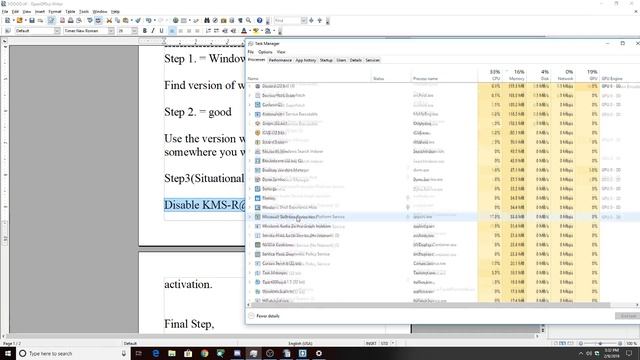Viewport: 640px width, 360px height.
Task: Click the Windows Start button
Action: (8, 353)
